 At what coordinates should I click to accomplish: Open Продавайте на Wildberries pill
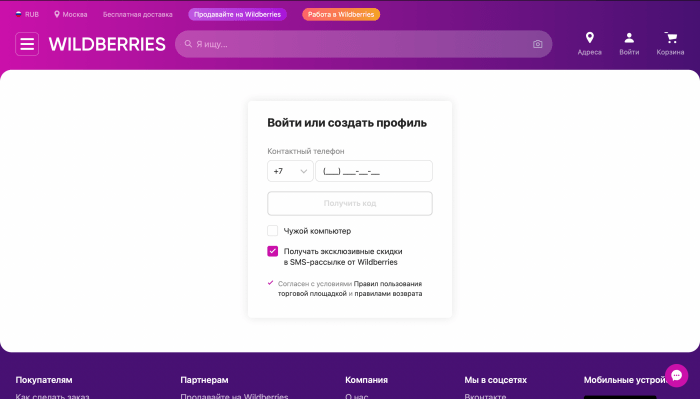pos(238,14)
